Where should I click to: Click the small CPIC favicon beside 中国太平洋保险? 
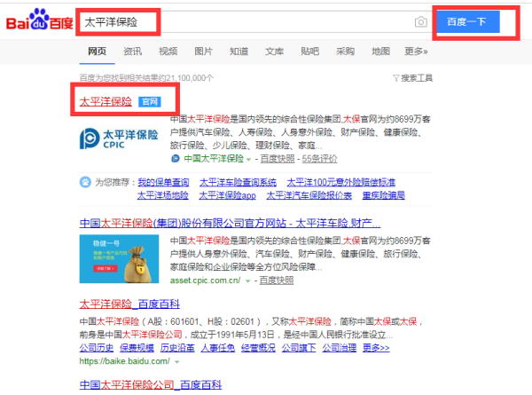click(x=175, y=159)
